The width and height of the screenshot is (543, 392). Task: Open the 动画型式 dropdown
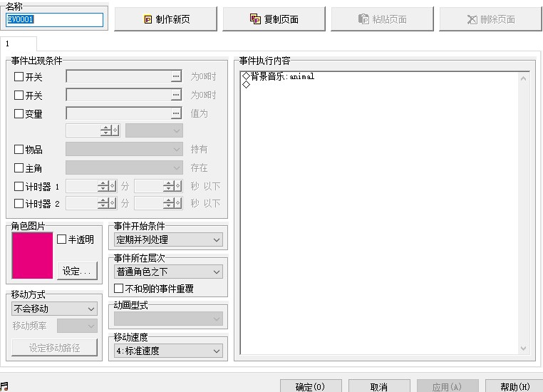pyautogui.click(x=168, y=319)
